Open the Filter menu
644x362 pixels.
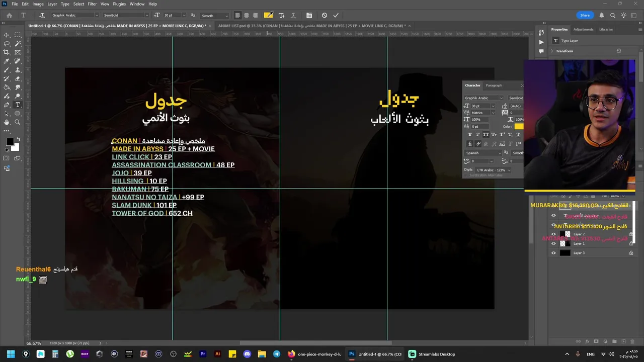pos(92,4)
